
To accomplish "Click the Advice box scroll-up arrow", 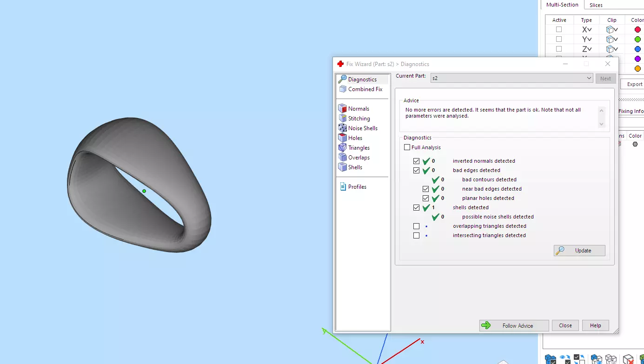I will pos(601,111).
